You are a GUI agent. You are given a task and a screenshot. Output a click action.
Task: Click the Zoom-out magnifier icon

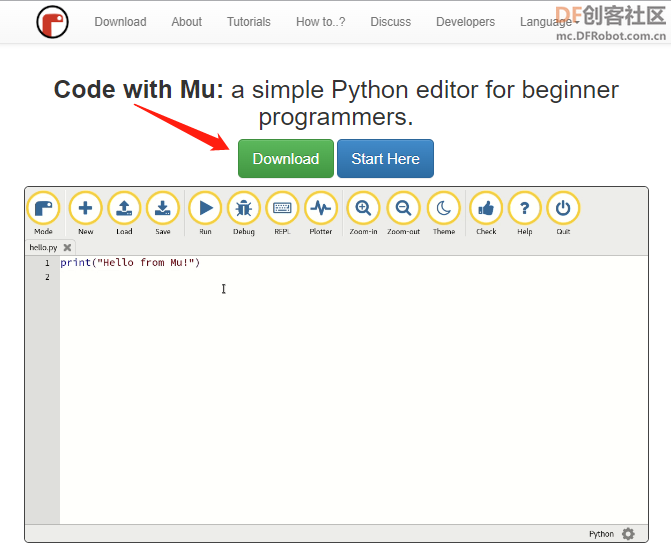403,208
